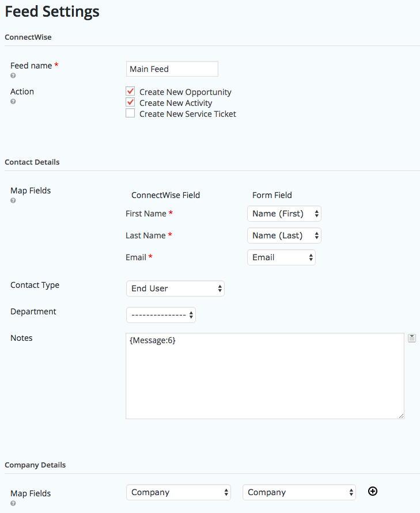Open the Department dropdown
The height and width of the screenshot is (513, 420).
click(x=161, y=315)
